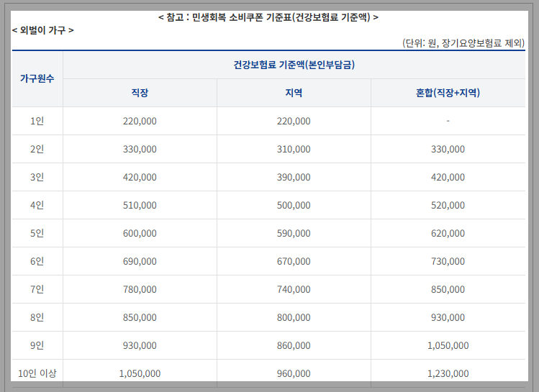Select the 740,000 cell
Screen dimensions: 539x392
pyautogui.click(x=294, y=289)
